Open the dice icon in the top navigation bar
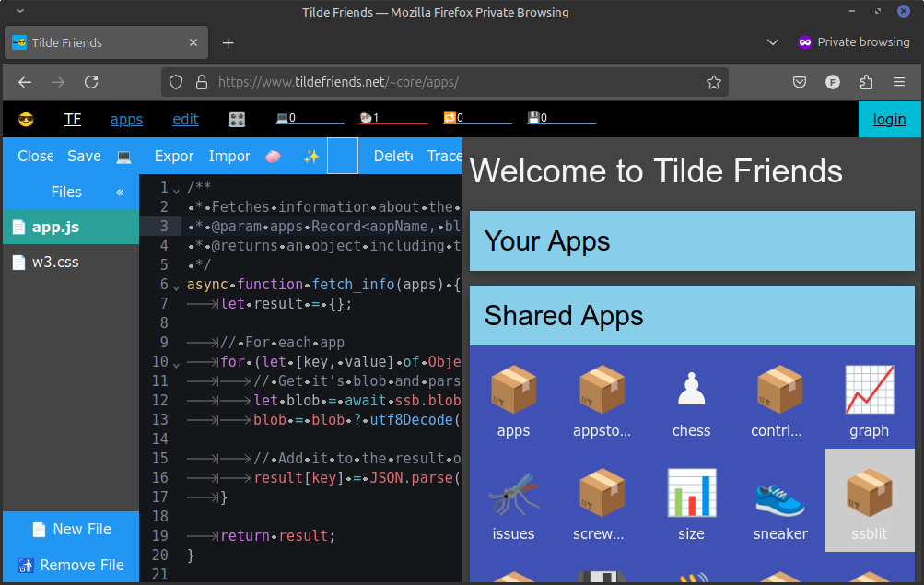This screenshot has height=585, width=924. [237, 119]
